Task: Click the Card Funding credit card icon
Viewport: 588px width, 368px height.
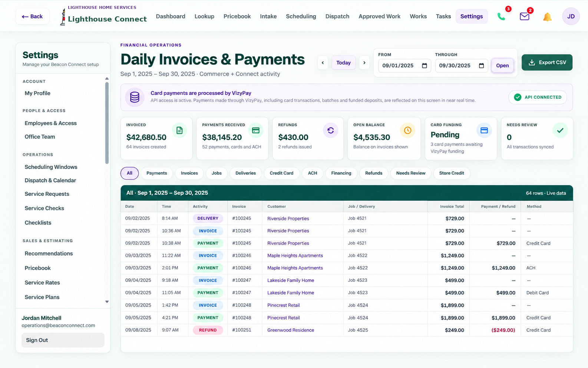Action: tap(484, 130)
